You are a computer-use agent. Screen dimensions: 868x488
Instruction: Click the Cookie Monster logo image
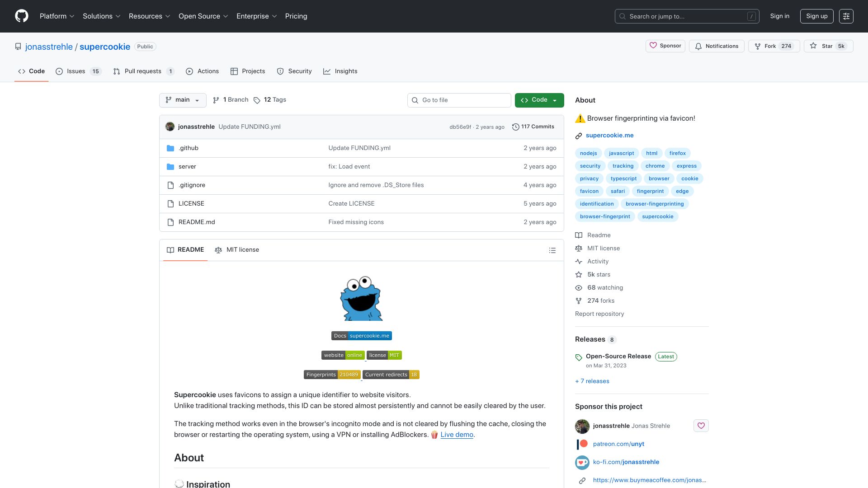[361, 298]
